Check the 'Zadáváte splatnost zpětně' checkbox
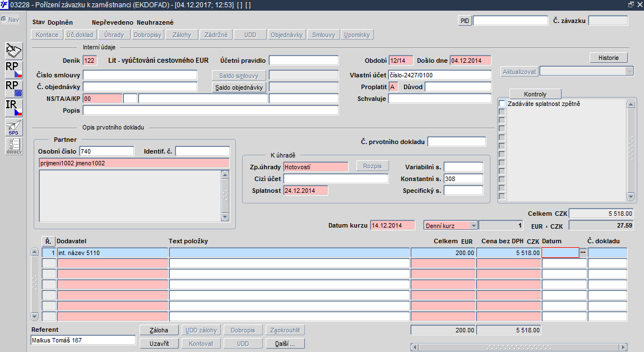The height and width of the screenshot is (352, 644). pyautogui.click(x=502, y=104)
